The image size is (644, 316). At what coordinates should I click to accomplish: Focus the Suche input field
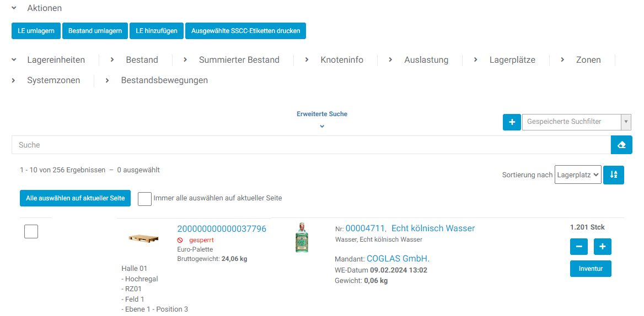tap(311, 145)
